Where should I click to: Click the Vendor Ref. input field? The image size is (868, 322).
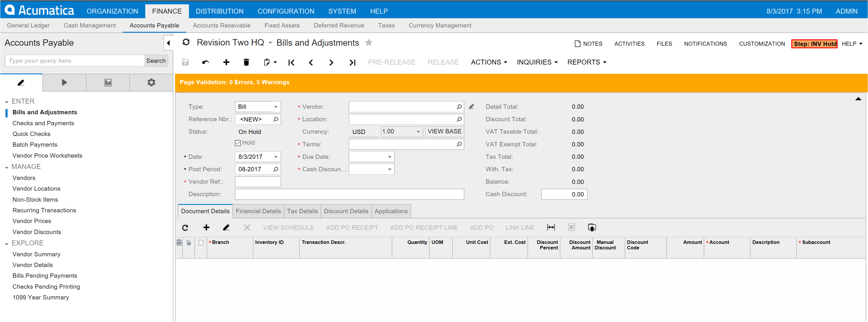point(258,182)
